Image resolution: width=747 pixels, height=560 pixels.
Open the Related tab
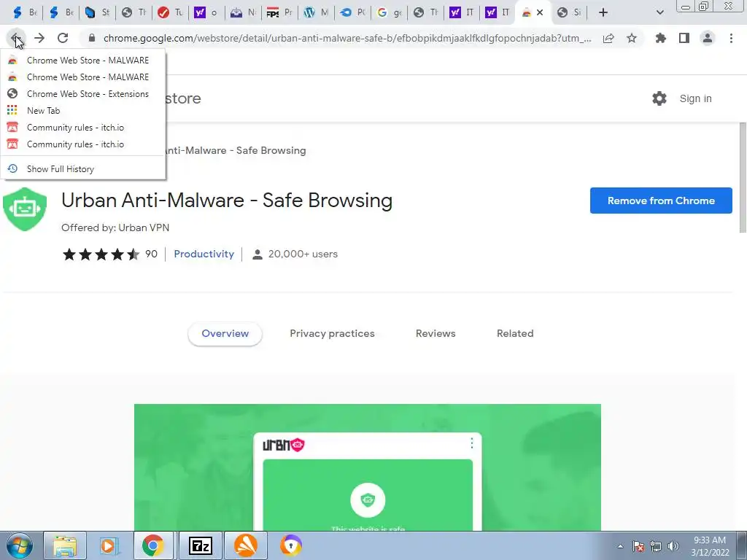tap(515, 333)
